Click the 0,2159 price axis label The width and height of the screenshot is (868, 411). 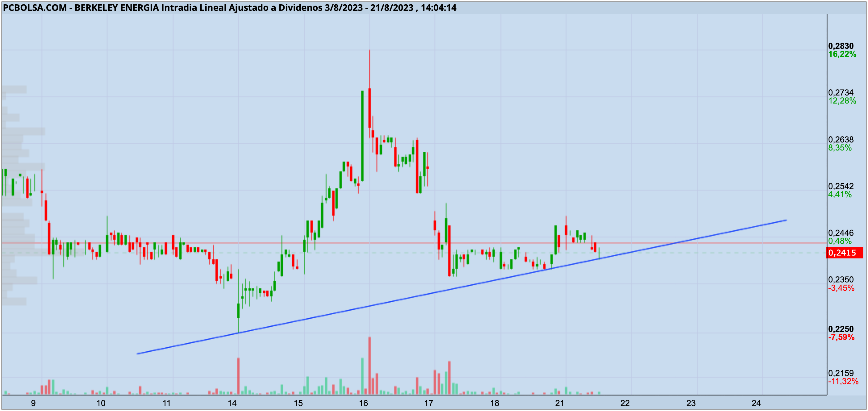[x=841, y=373]
